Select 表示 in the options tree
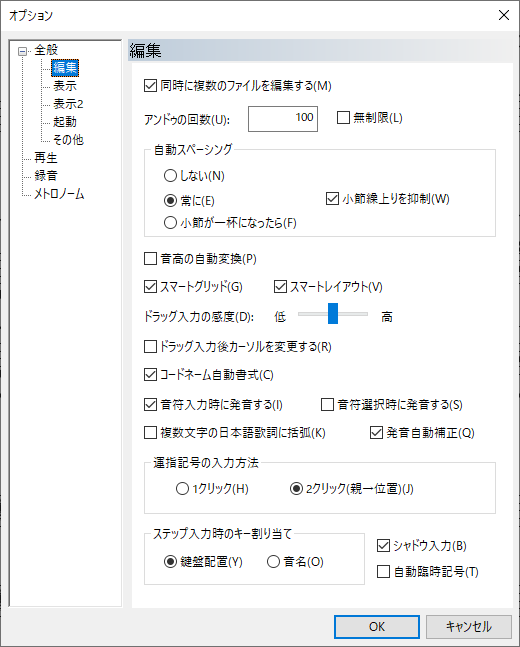This screenshot has width=520, height=647. 65,86
